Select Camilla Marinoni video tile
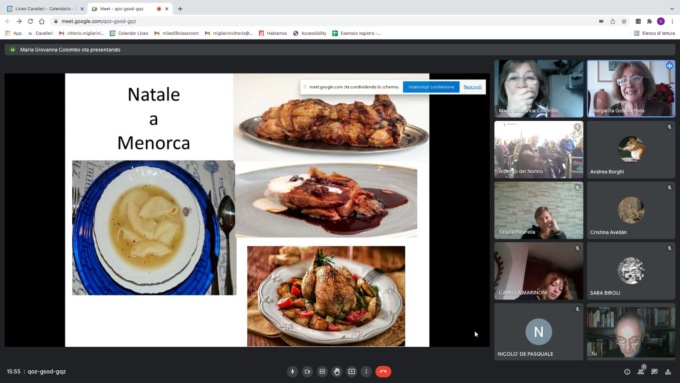Screen dimensions: 680x383 tap(539, 271)
